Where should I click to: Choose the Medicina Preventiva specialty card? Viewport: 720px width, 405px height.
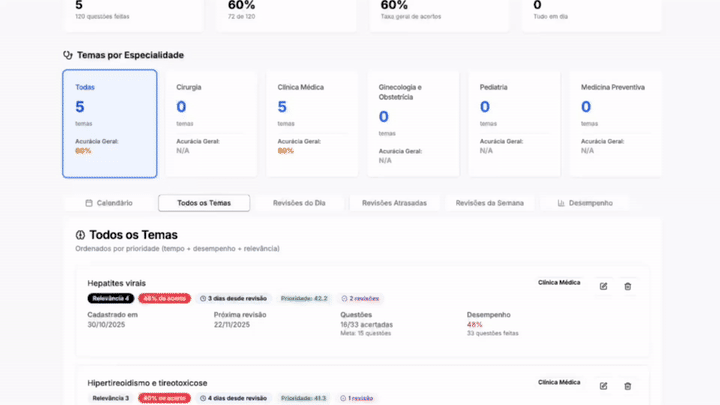click(614, 123)
